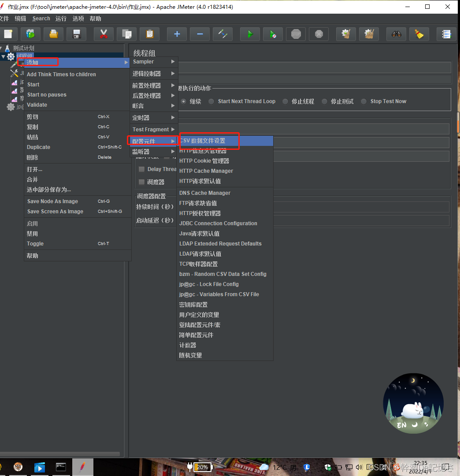Start test with green play icon
The height and width of the screenshot is (476, 460).
pos(250,34)
